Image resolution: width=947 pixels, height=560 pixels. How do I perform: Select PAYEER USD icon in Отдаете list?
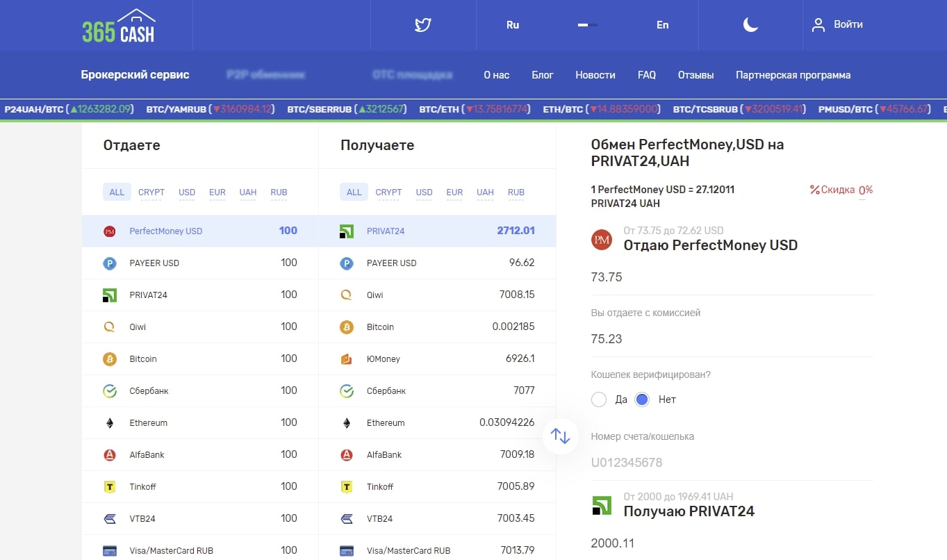click(x=109, y=263)
